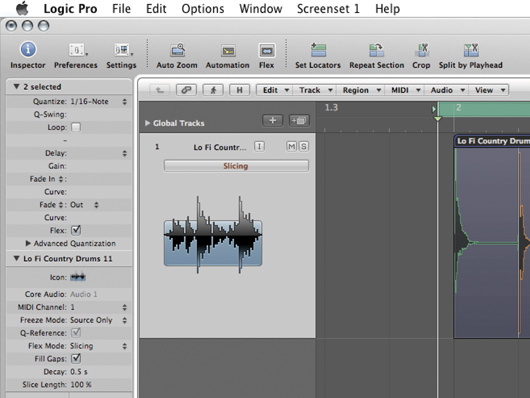Toggle the Link chain button
Screen dimensions: 530x398
pos(186,90)
